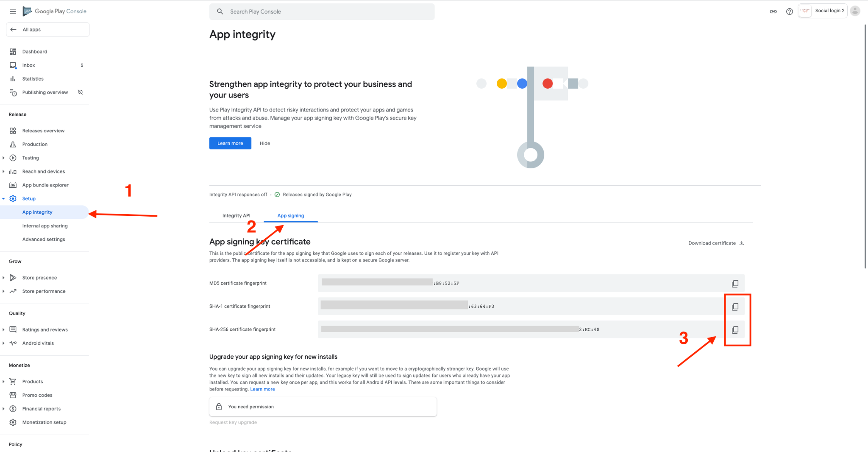Go back to All apps
The image size is (868, 452).
(x=47, y=30)
